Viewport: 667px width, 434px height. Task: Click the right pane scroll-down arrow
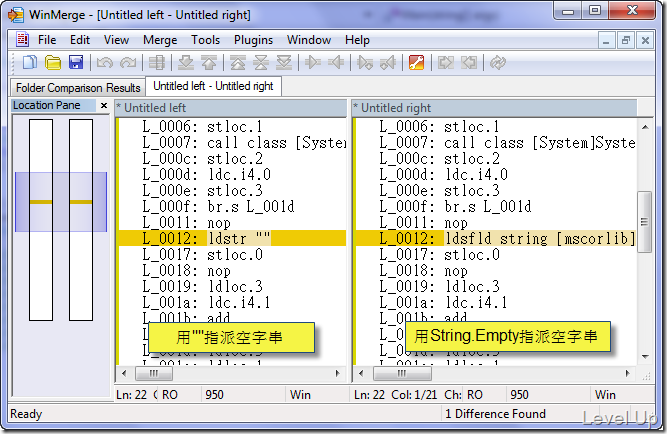645,357
